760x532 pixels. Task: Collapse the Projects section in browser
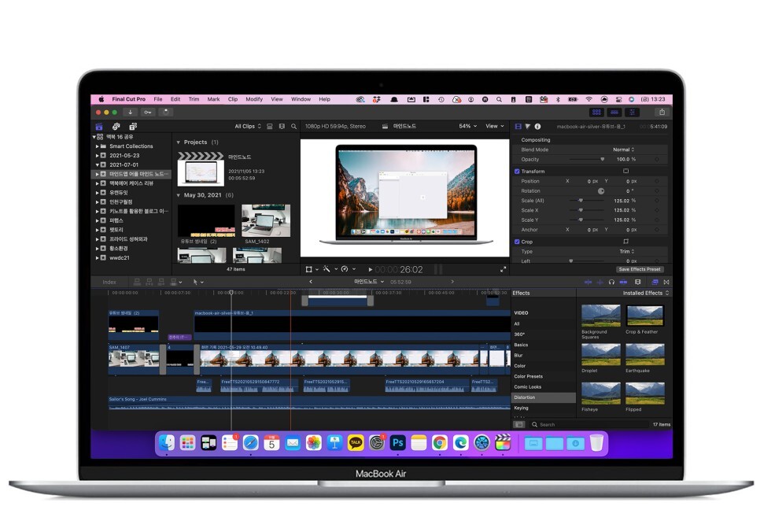tap(179, 142)
